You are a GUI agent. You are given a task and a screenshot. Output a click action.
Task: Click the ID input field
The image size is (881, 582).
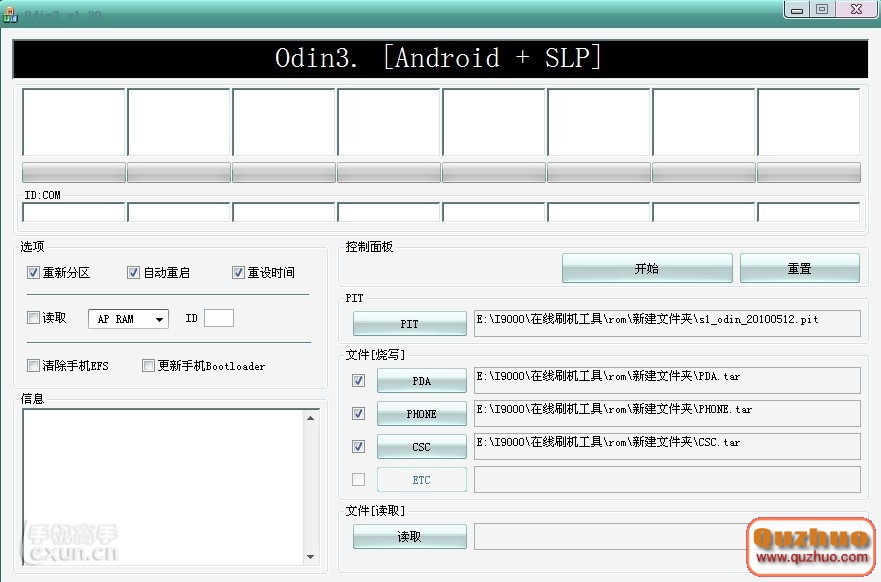[x=218, y=318]
